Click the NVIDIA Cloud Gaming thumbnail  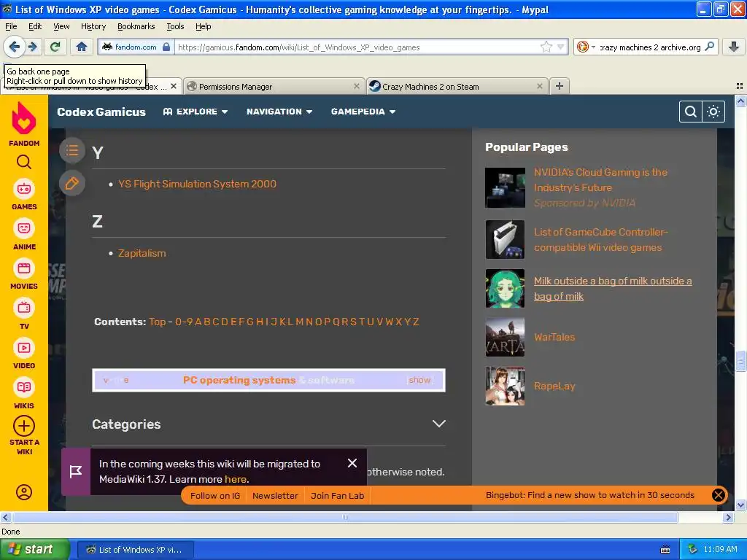click(505, 187)
